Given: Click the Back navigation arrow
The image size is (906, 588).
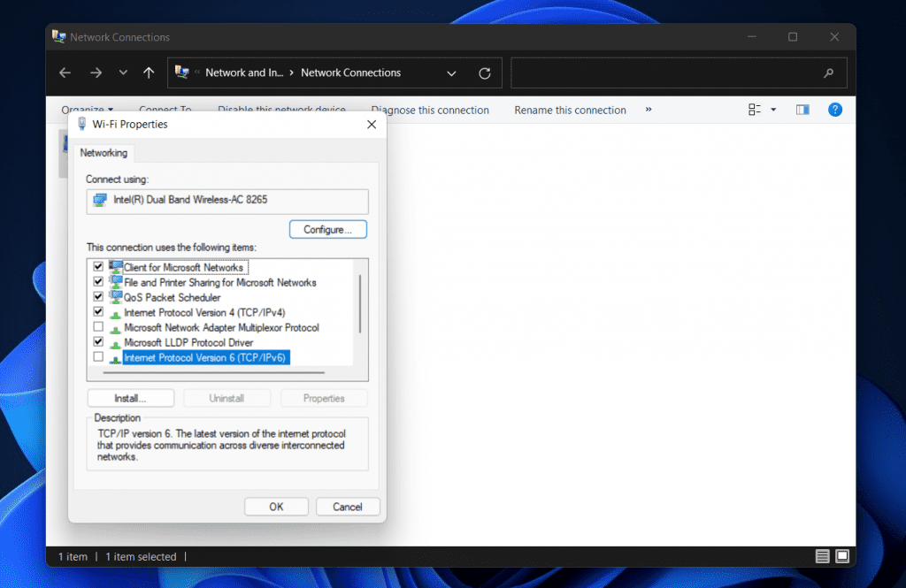Looking at the screenshot, I should tap(65, 73).
